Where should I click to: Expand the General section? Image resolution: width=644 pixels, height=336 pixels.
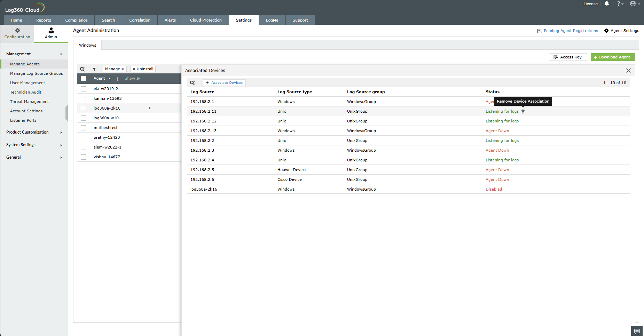61,158
